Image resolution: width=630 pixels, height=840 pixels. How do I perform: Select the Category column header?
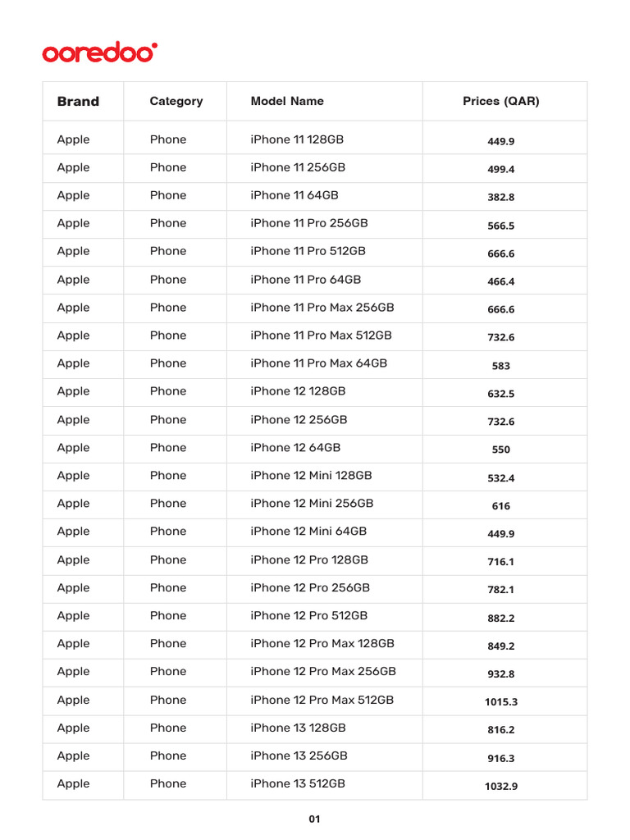[176, 102]
